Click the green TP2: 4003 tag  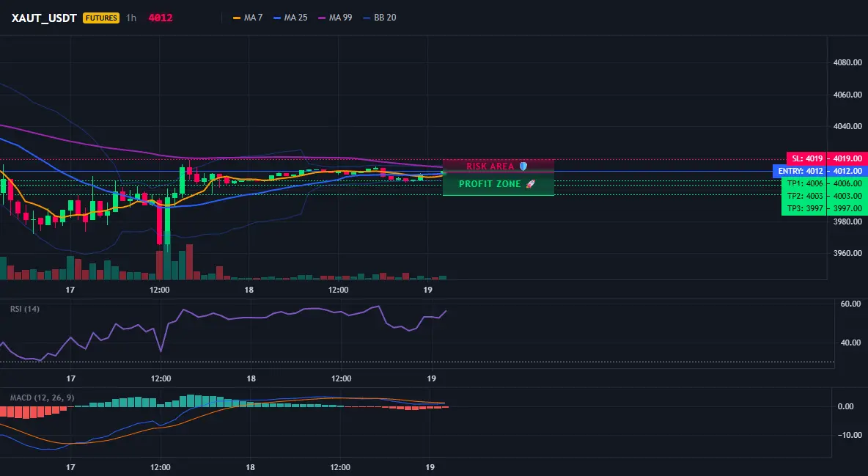(803, 196)
